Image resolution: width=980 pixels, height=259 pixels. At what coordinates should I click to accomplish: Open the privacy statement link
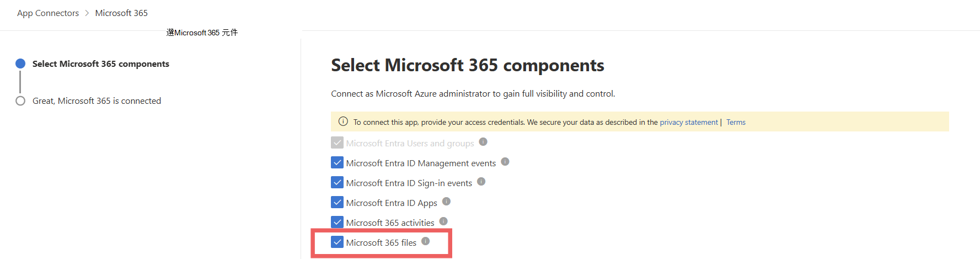[x=689, y=123]
